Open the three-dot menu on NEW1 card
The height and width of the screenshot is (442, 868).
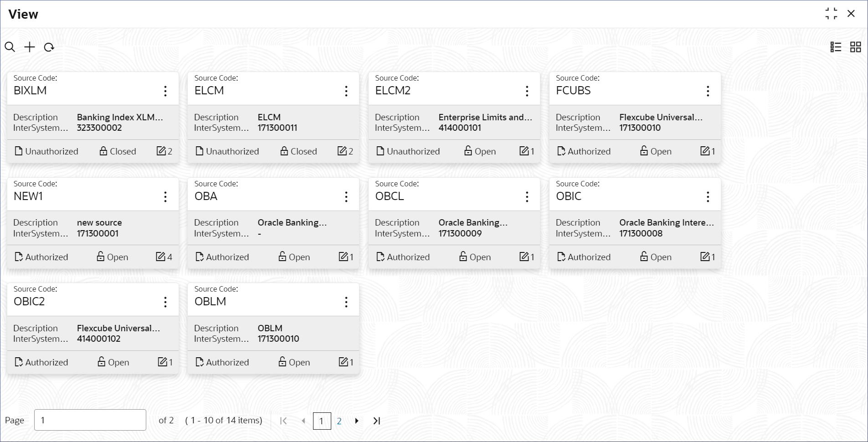click(165, 197)
